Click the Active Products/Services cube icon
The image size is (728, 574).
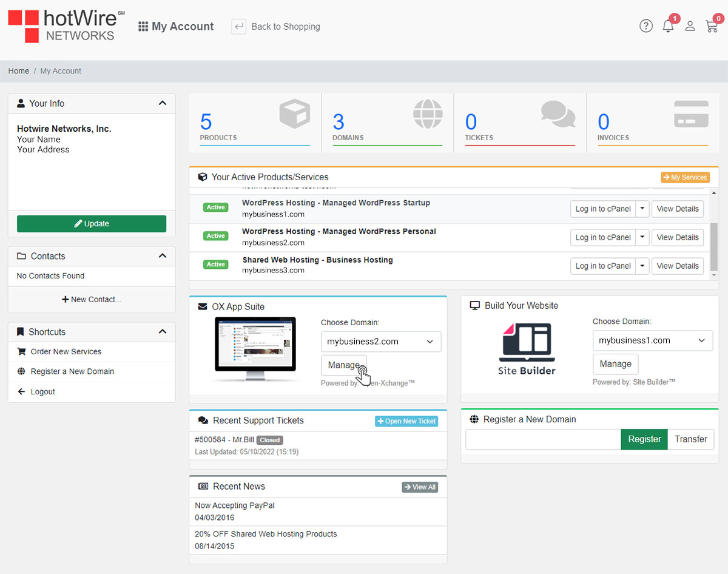(203, 177)
